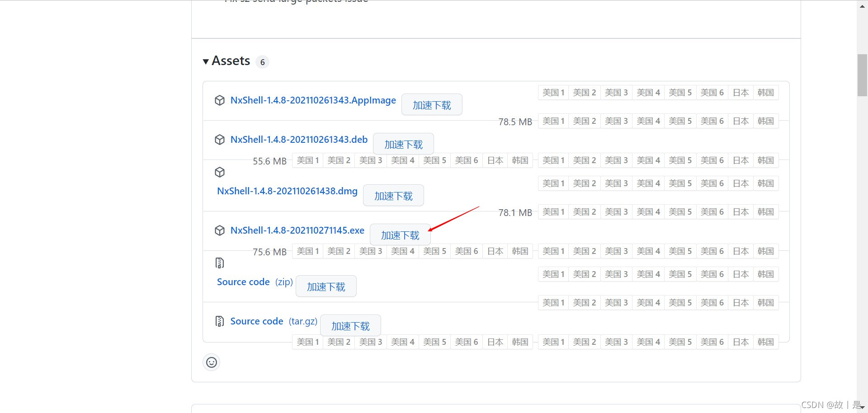This screenshot has height=413, width=868.
Task: Click the scrollbar up arrow
Action: [862, 6]
